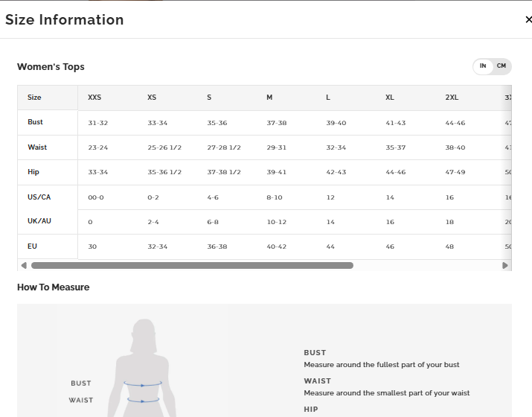This screenshot has width=532, height=417.
Task: Click the US/CA row label
Action: tap(39, 197)
